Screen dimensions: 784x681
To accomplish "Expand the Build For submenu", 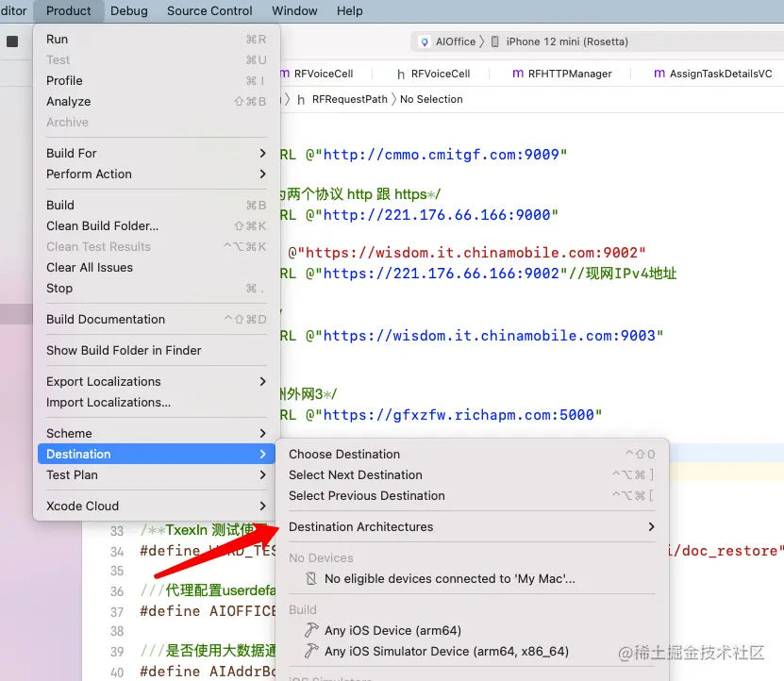I will pos(157,153).
